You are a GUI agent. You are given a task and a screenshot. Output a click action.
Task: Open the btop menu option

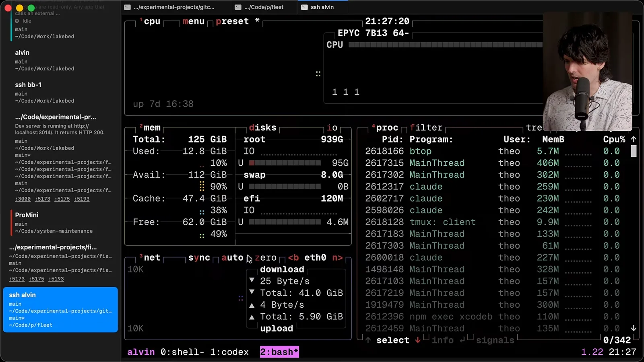194,21
